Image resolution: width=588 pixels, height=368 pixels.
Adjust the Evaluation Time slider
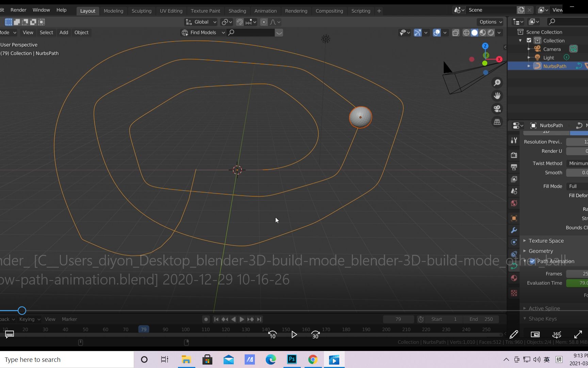(578, 283)
